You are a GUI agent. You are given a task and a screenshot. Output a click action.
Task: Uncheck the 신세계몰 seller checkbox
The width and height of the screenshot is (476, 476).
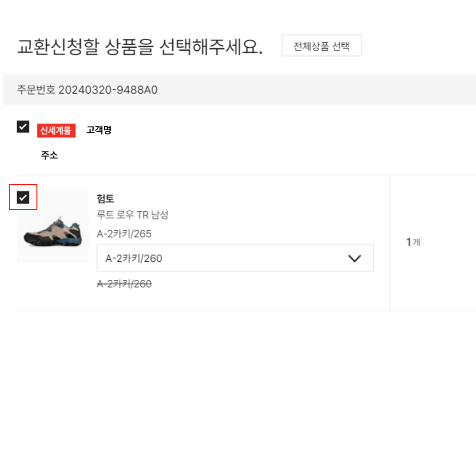[x=23, y=127]
